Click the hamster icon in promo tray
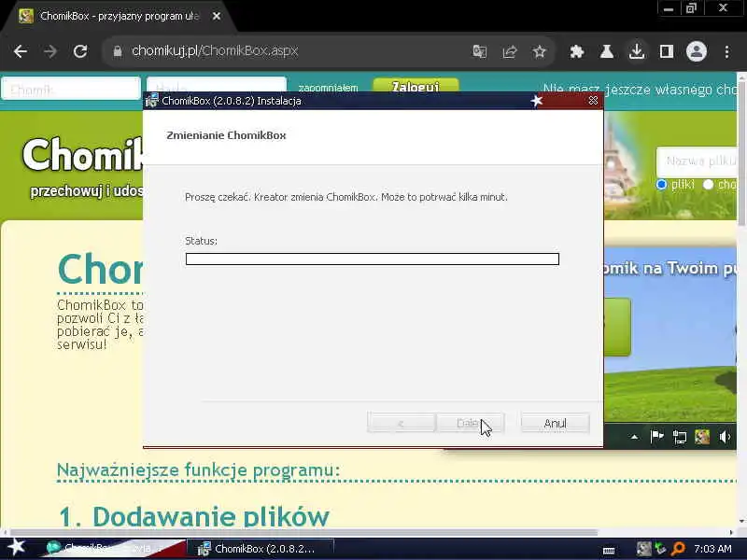This screenshot has height=560, width=747. [x=702, y=436]
